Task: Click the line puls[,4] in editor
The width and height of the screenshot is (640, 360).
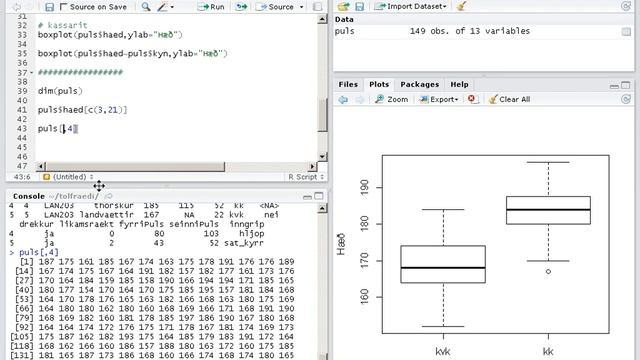Action: pos(58,129)
